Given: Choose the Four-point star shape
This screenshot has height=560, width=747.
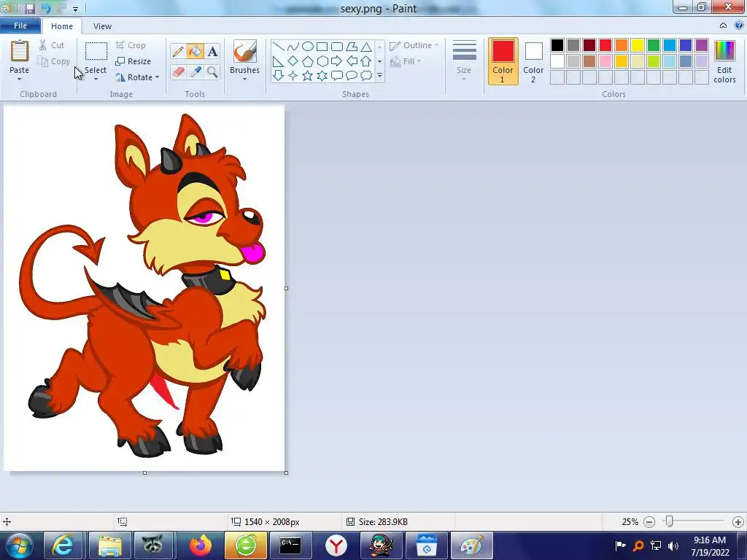Looking at the screenshot, I should [293, 75].
